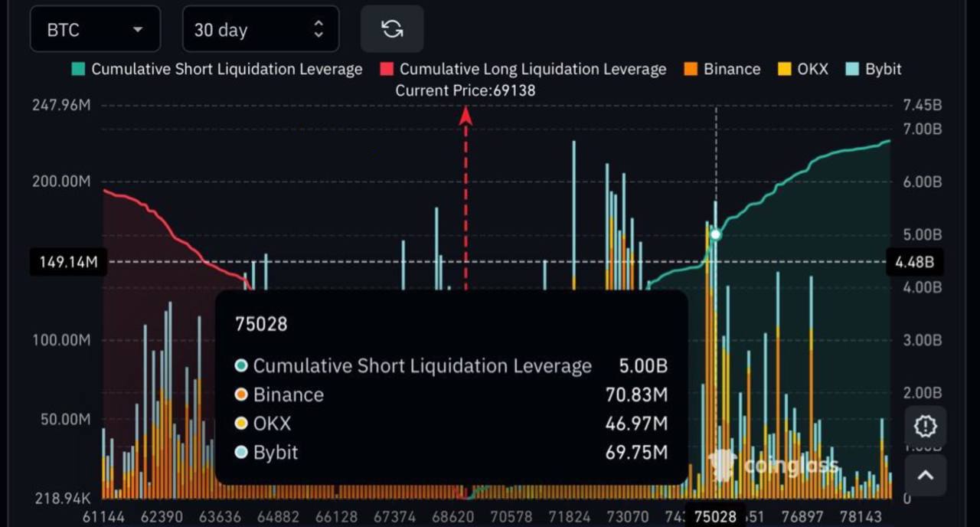980x527 pixels.
Task: Click the 149.14M left axis crosshair label
Action: (x=69, y=262)
